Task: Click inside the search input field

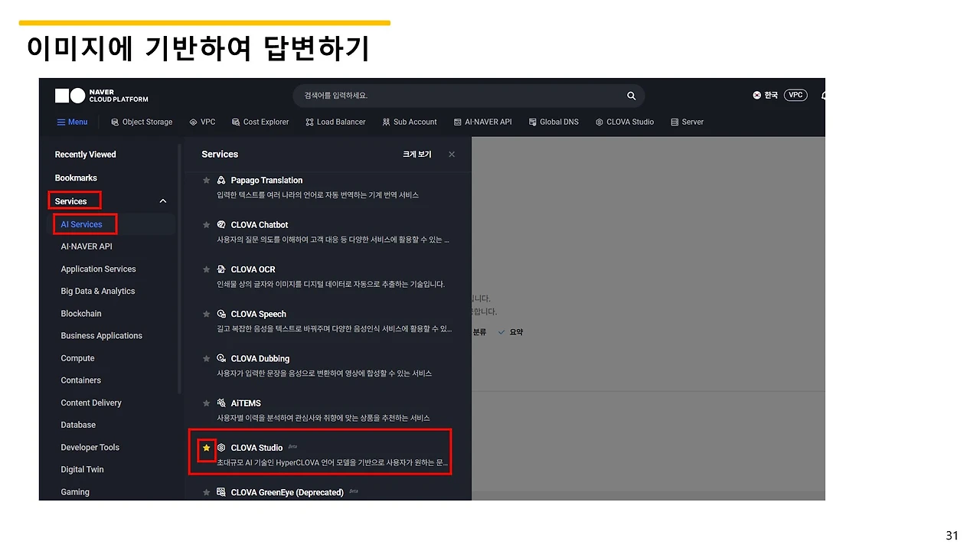Action: coord(459,96)
